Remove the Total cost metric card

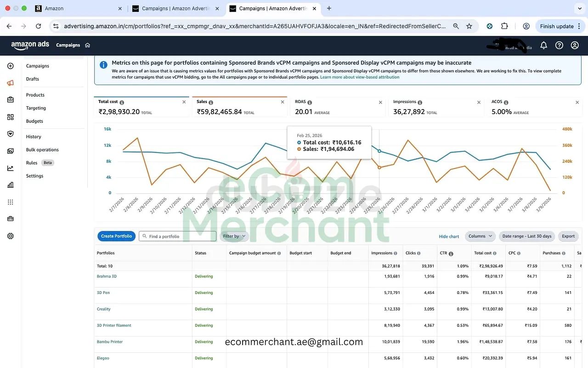[x=184, y=102]
